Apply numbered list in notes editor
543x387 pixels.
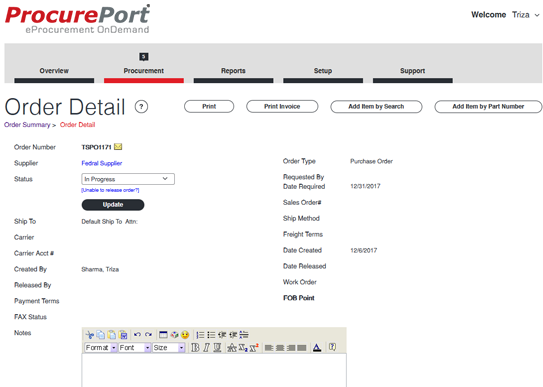pyautogui.click(x=200, y=335)
